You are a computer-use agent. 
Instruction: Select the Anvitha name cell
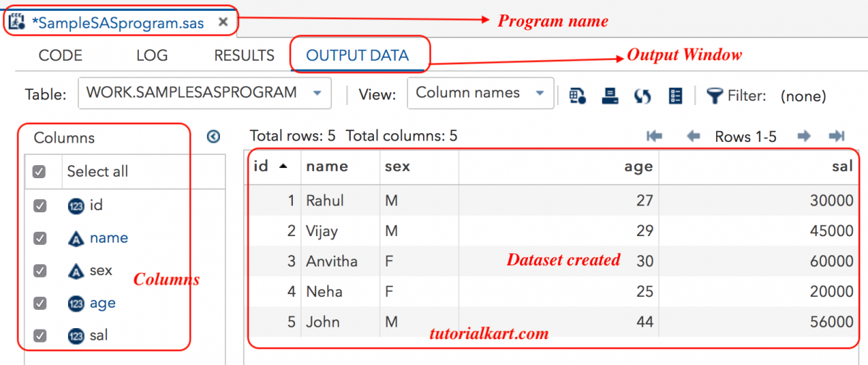click(x=332, y=261)
